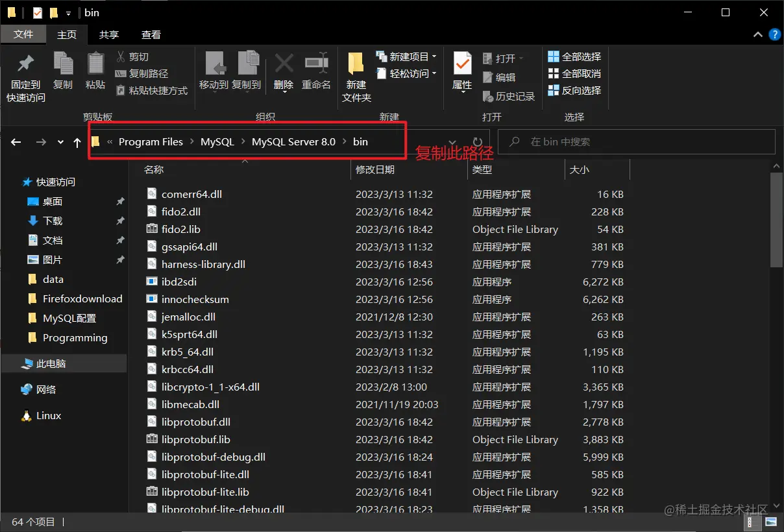The height and width of the screenshot is (532, 784).
Task: Pin folder to Quick access
Action: [26, 77]
